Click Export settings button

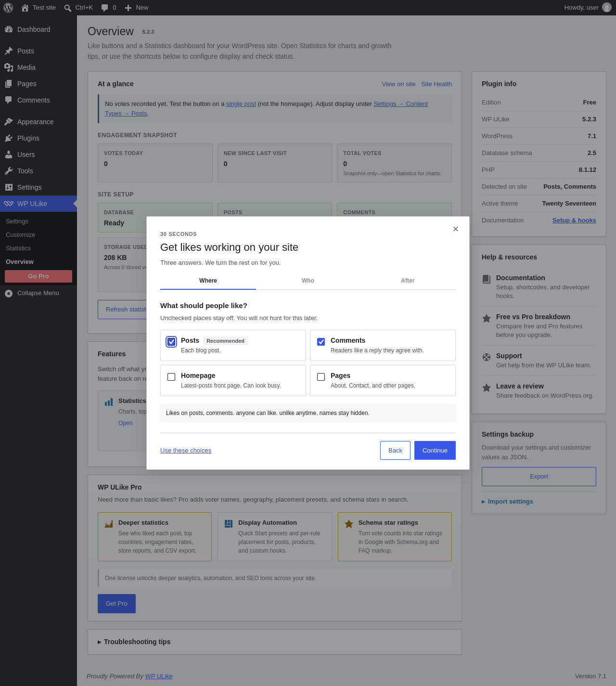539,477
